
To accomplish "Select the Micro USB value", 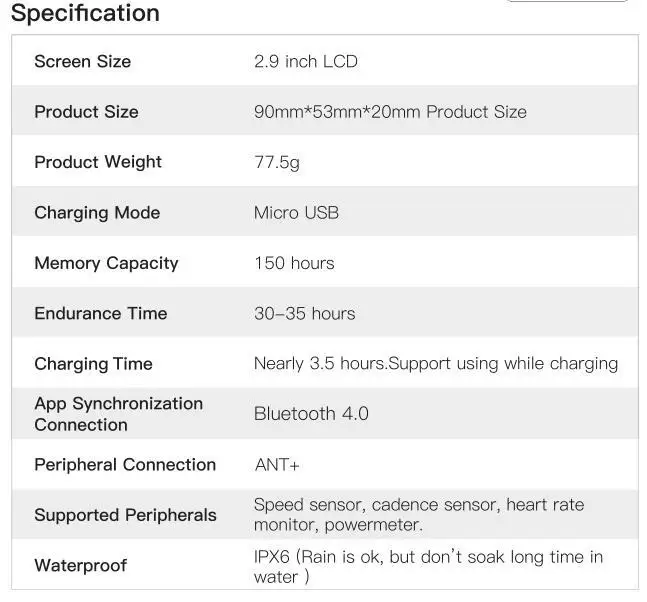I will click(x=296, y=213).
